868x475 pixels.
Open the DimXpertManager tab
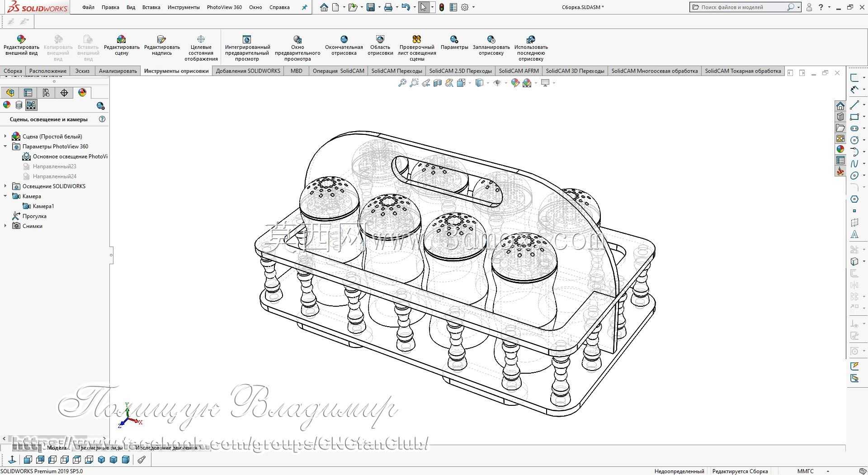click(64, 93)
